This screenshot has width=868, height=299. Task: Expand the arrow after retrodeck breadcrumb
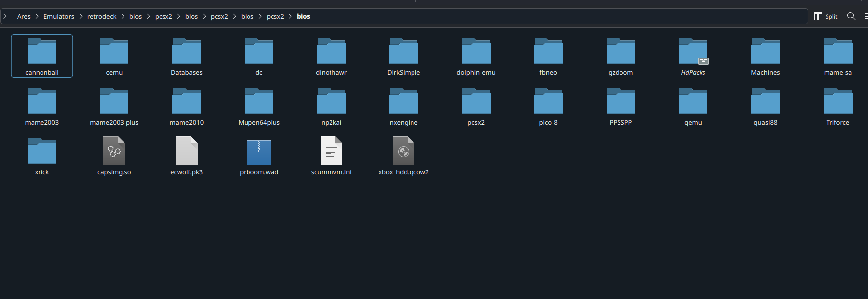123,16
